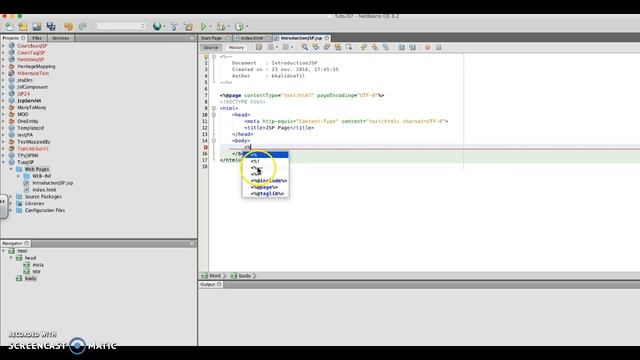Open the index.html editor tab
Image resolution: width=640 pixels, height=360 pixels.
pos(252,38)
